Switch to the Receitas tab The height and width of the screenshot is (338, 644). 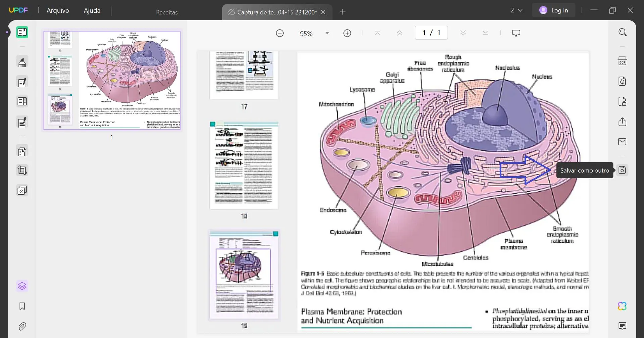167,12
